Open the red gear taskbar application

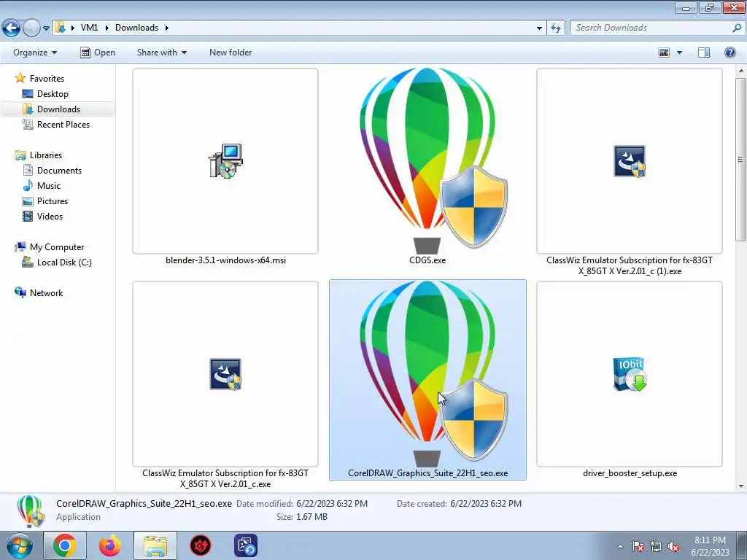click(201, 545)
